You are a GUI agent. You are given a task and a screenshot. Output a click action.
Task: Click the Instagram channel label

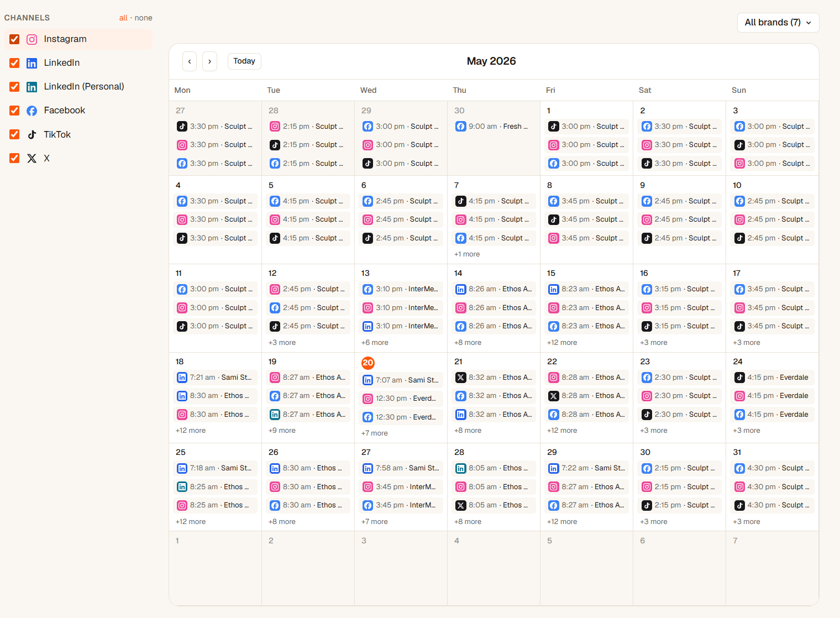[x=65, y=39]
